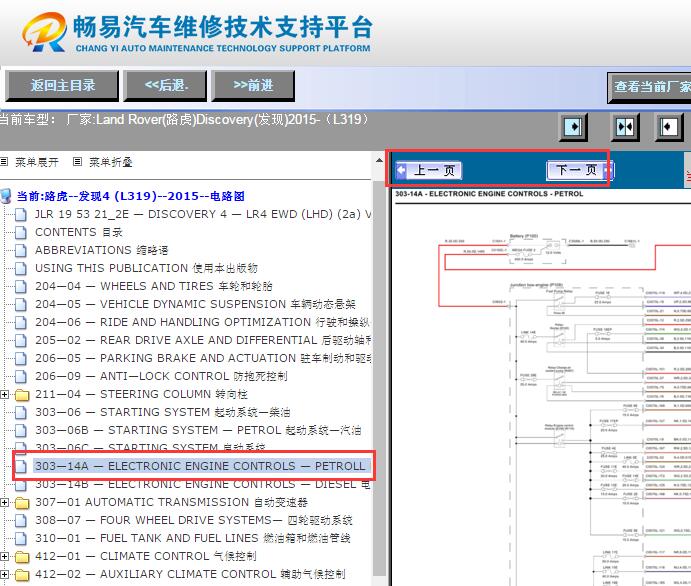
Task: Expand the 307-01 AUTOMATIC TRANSMISSION folder
Action: 4,502
